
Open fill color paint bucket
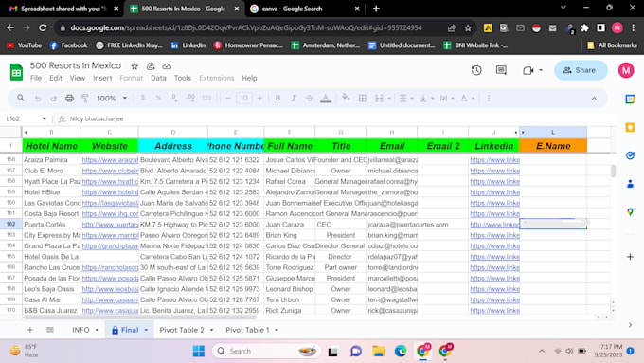pos(346,98)
